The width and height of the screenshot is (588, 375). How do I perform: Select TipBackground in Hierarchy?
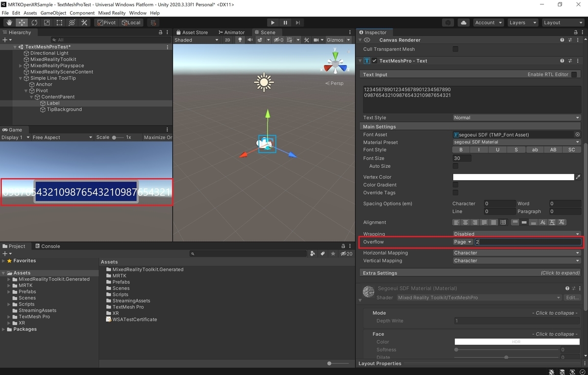pyautogui.click(x=64, y=110)
